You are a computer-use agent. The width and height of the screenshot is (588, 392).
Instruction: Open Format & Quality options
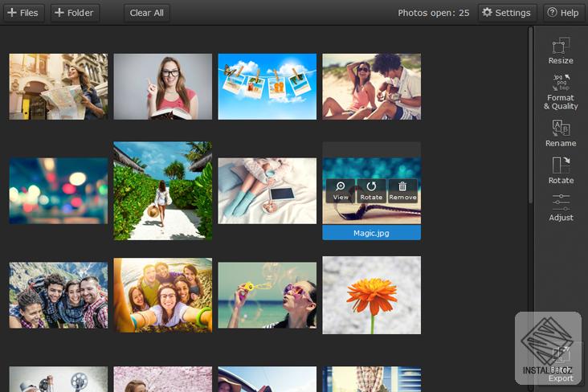(x=561, y=92)
